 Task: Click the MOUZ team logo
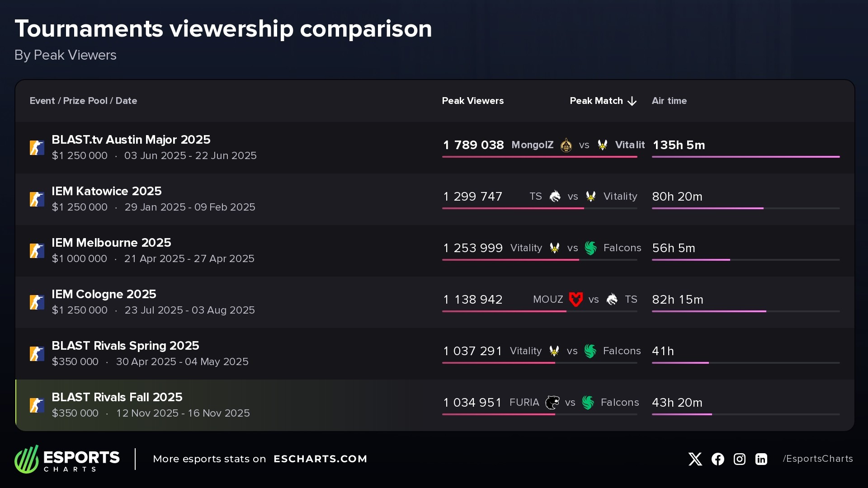(x=576, y=299)
